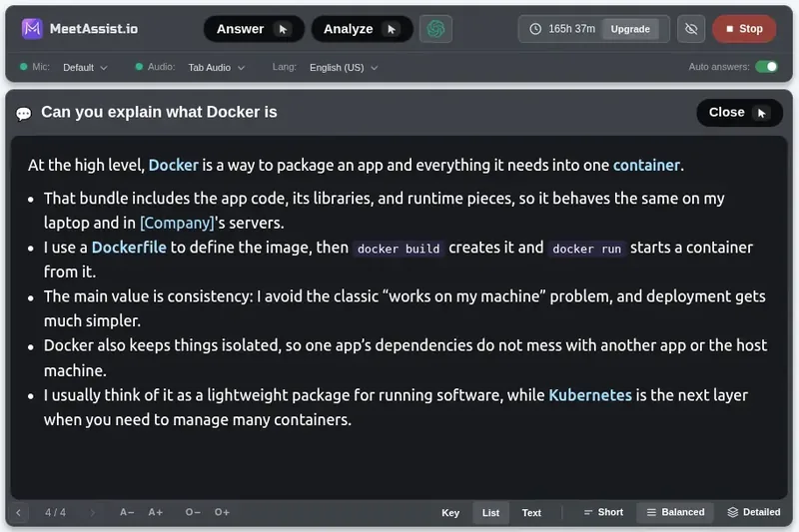Decrease opacity with O− button
This screenshot has width=799, height=532.
click(193, 512)
